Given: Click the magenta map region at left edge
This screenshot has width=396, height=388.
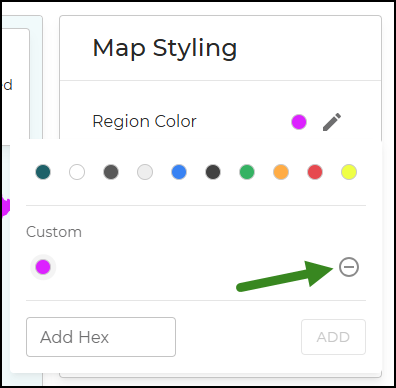Looking at the screenshot, I should click(5, 207).
